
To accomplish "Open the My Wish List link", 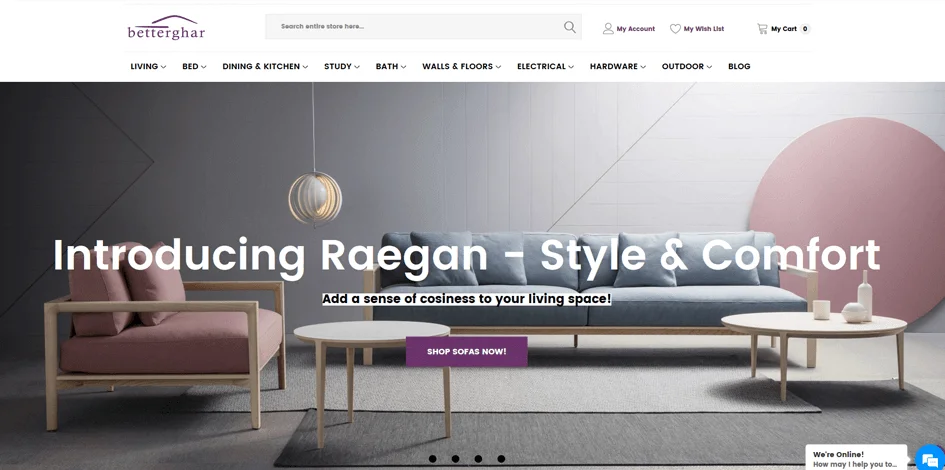I will coord(703,28).
